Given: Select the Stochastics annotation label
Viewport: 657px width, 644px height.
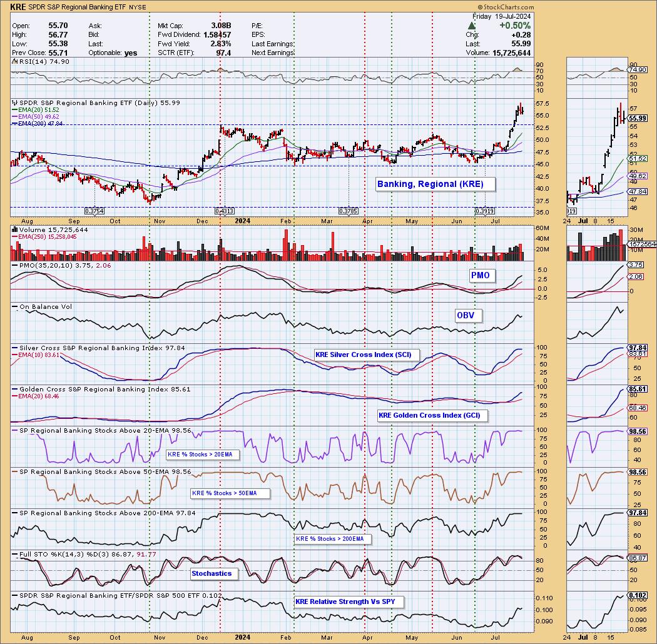Looking at the screenshot, I should 214,573.
